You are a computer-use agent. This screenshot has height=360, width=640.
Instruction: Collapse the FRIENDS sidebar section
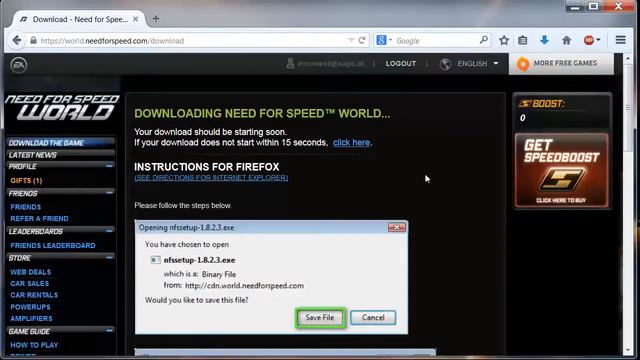pyautogui.click(x=109, y=193)
